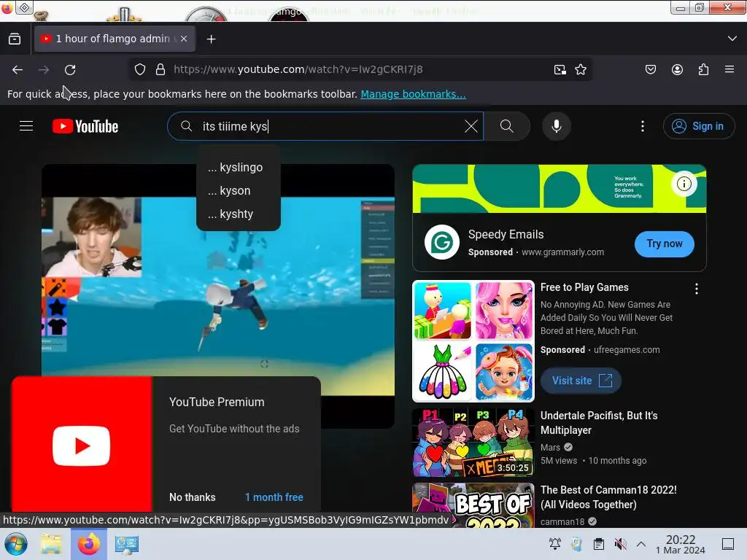Click the Visit site button
The image size is (747, 560).
click(581, 381)
